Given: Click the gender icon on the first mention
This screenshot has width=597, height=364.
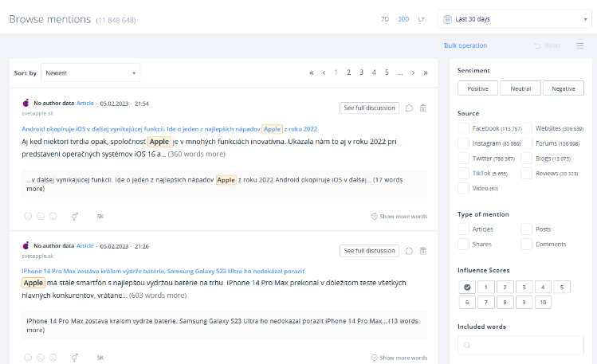Looking at the screenshot, I should [x=75, y=216].
